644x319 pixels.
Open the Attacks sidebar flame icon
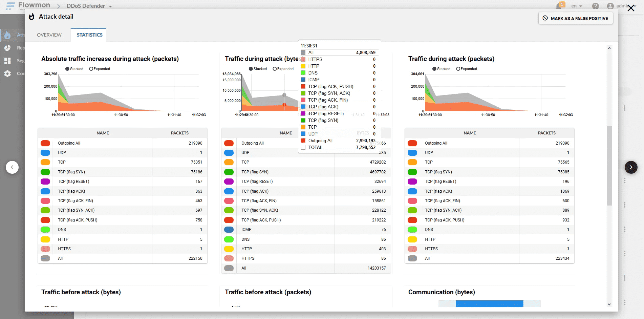click(7, 35)
